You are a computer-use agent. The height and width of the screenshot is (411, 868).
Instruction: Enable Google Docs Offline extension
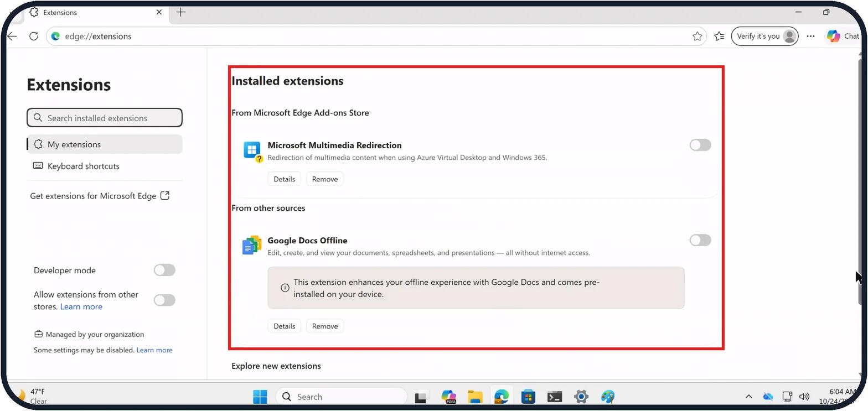tap(700, 240)
